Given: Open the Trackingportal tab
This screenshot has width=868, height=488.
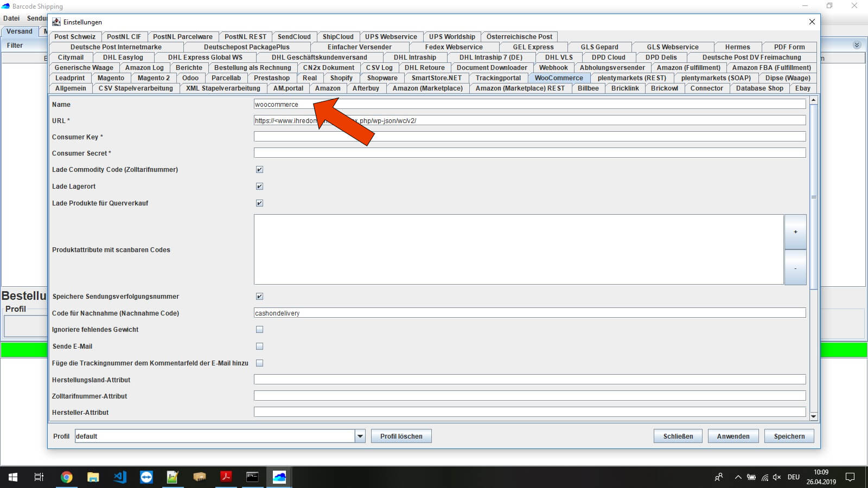Looking at the screenshot, I should tap(498, 78).
